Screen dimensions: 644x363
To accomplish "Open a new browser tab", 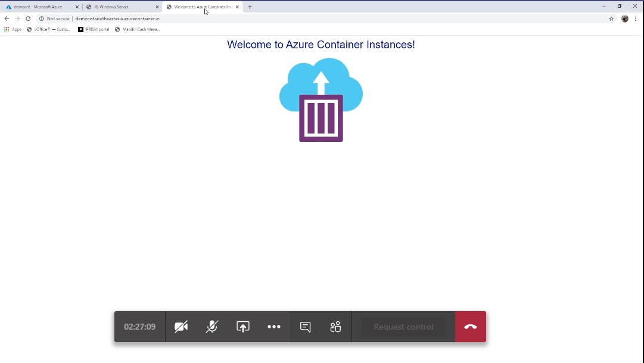I will click(250, 7).
